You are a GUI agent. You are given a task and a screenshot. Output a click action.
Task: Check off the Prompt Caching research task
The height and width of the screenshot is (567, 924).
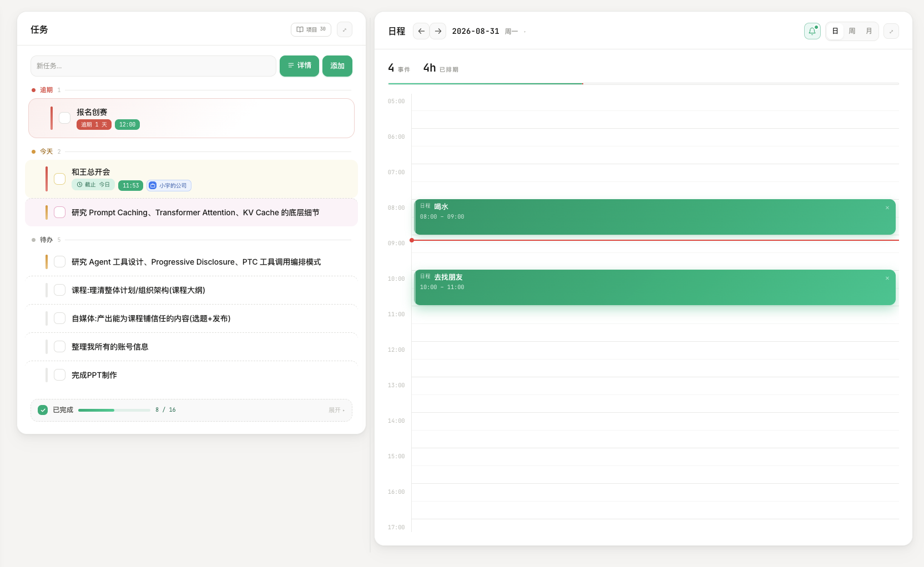pyautogui.click(x=60, y=212)
